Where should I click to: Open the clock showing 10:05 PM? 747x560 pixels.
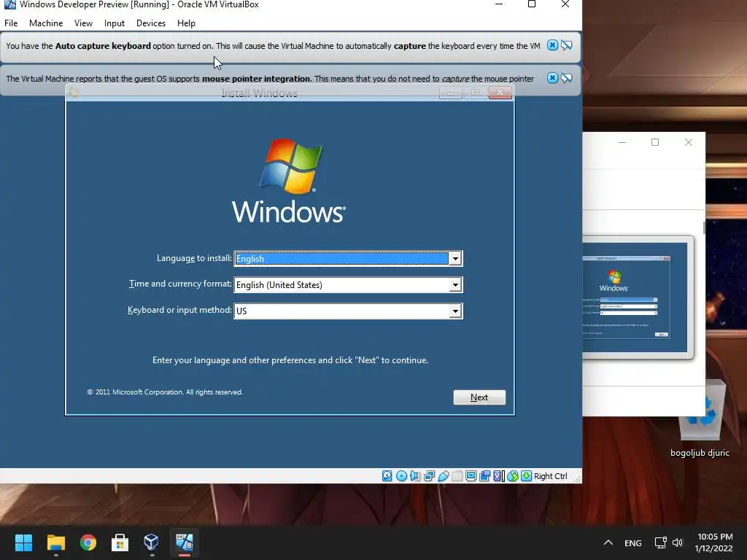(713, 542)
